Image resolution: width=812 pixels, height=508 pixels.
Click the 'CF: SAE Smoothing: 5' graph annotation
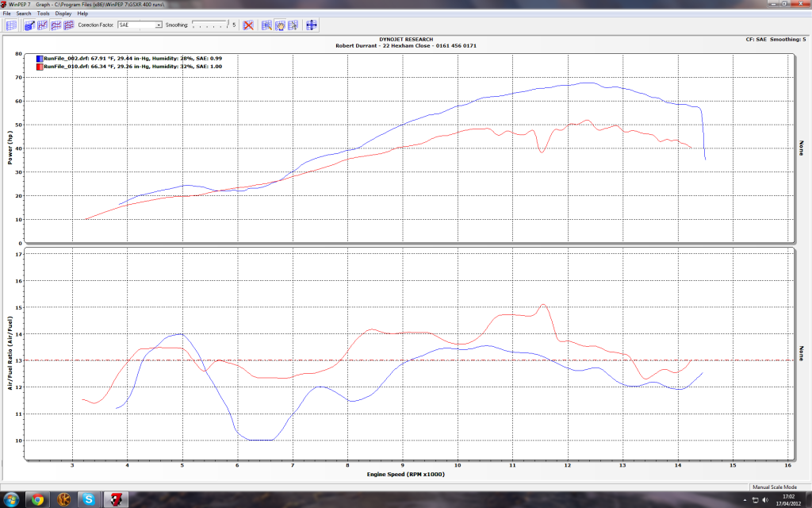coord(776,40)
